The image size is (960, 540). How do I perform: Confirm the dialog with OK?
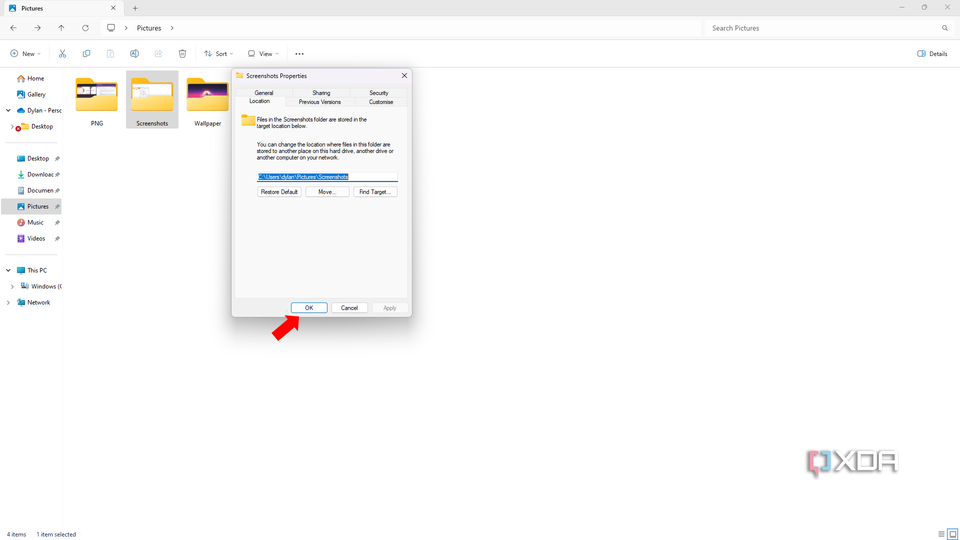[309, 308]
